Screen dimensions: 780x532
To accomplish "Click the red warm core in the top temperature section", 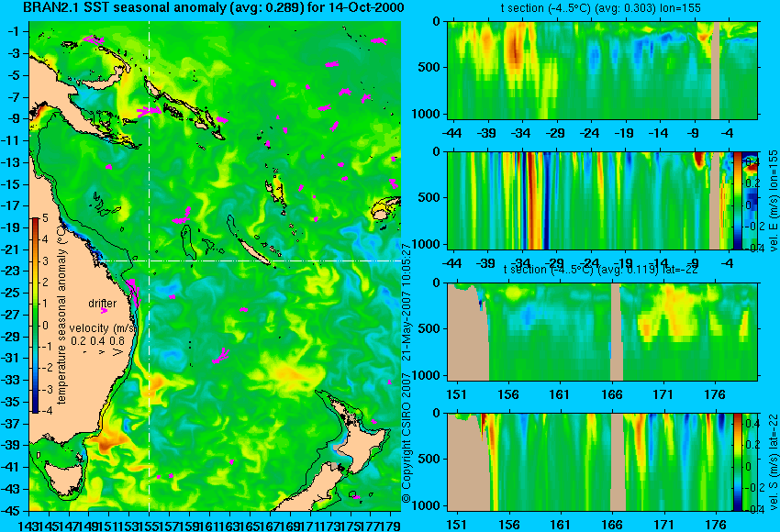I will (516, 52).
